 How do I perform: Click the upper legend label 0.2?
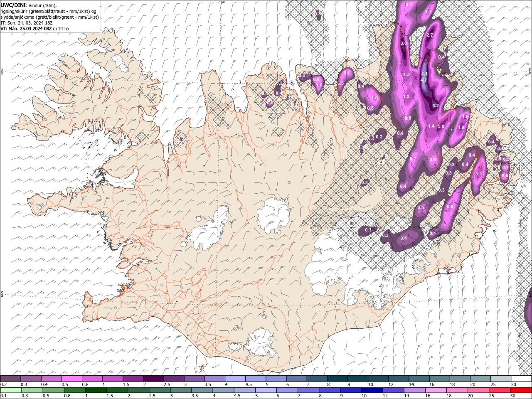click(3, 384)
